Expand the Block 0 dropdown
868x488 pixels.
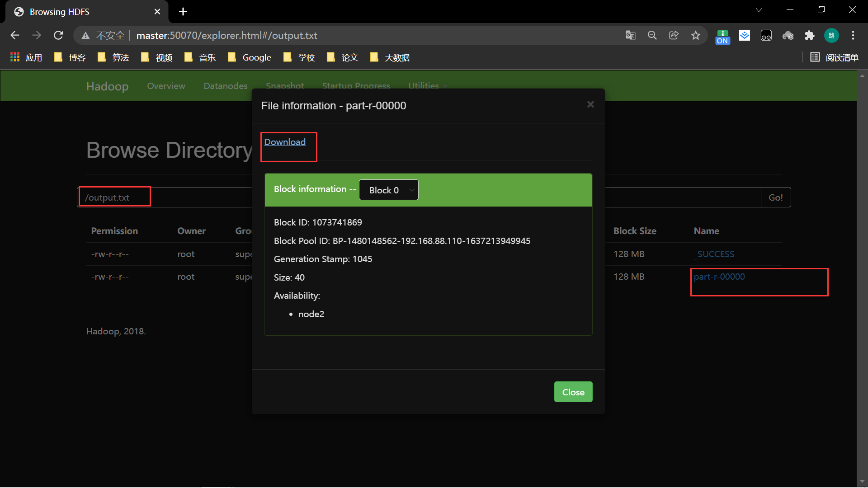tap(389, 190)
